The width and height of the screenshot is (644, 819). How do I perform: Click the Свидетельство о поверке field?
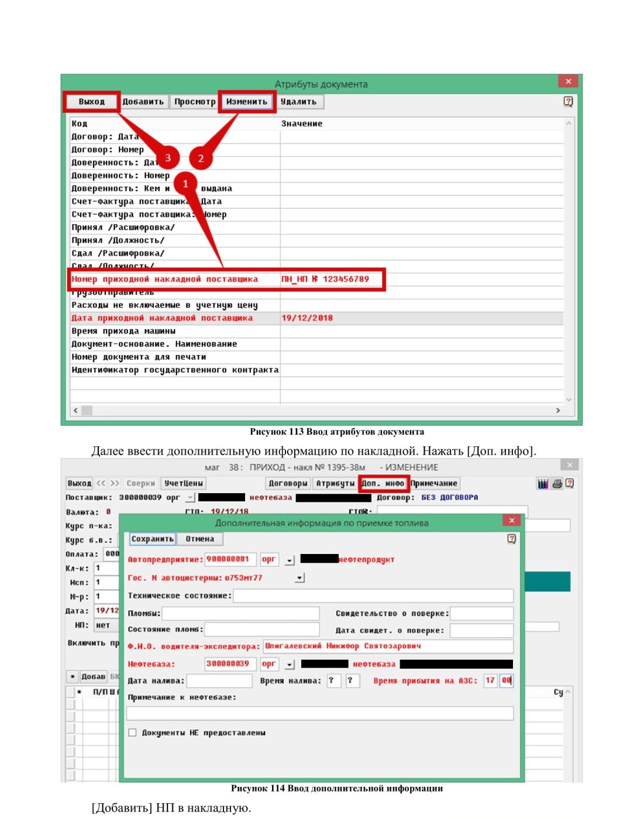pos(482,613)
